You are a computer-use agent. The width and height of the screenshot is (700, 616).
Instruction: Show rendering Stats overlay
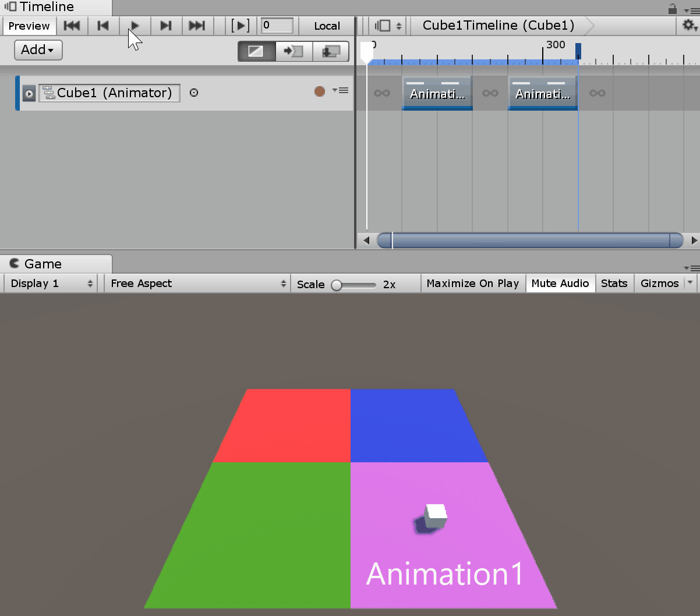[614, 283]
